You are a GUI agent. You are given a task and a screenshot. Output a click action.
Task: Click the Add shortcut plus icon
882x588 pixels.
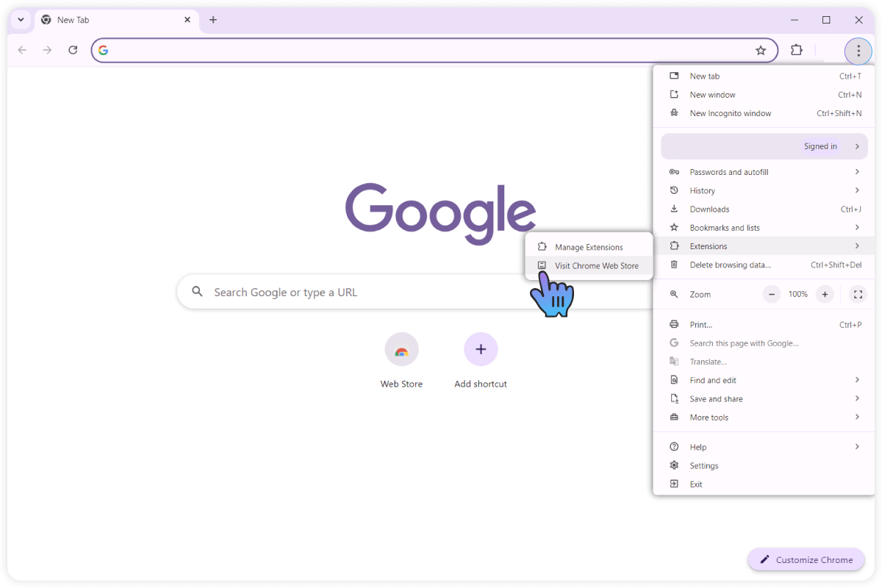coord(481,349)
